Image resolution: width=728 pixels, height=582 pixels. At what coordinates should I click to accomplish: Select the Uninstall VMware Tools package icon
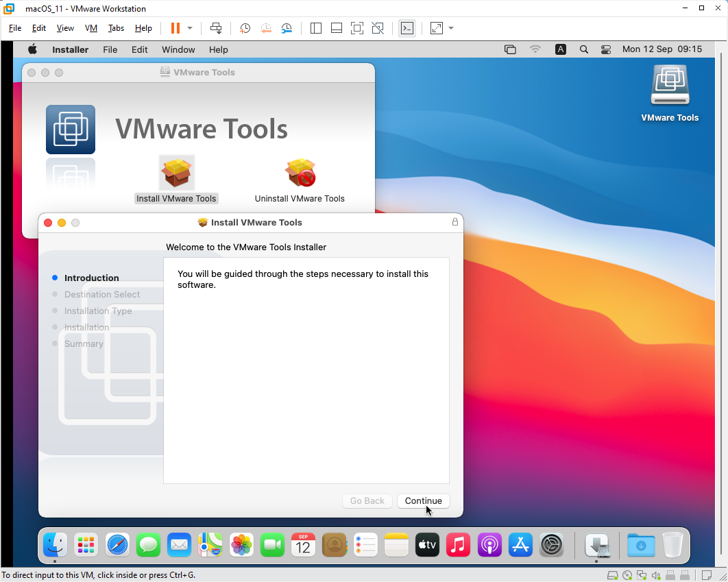pos(300,173)
